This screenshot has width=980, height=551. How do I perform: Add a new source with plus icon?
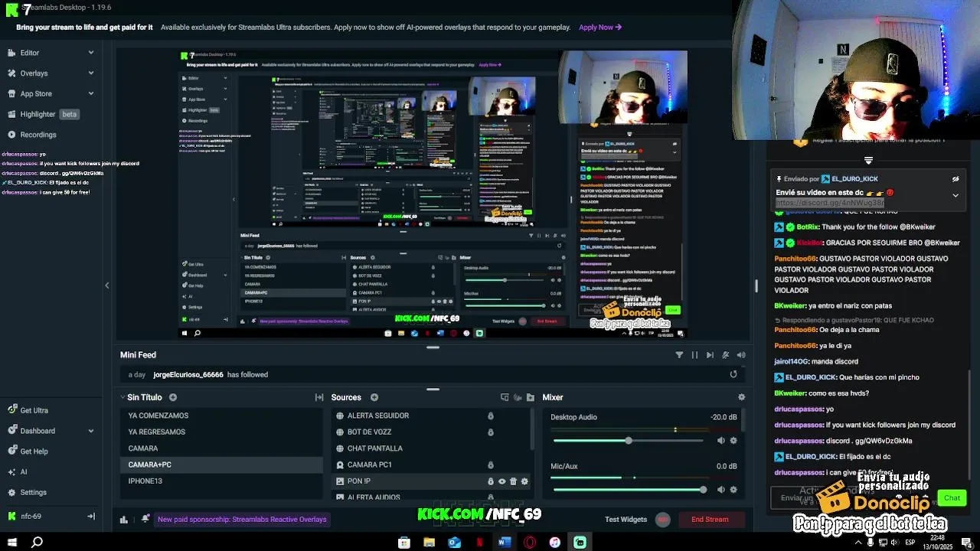pos(374,397)
